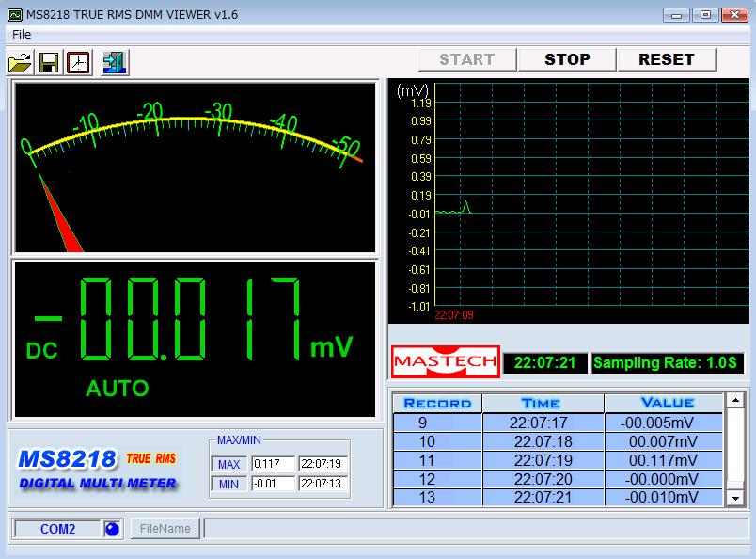Click value cell -00.010mV
Viewport: 756px width, 559px height.
pyautogui.click(x=664, y=497)
